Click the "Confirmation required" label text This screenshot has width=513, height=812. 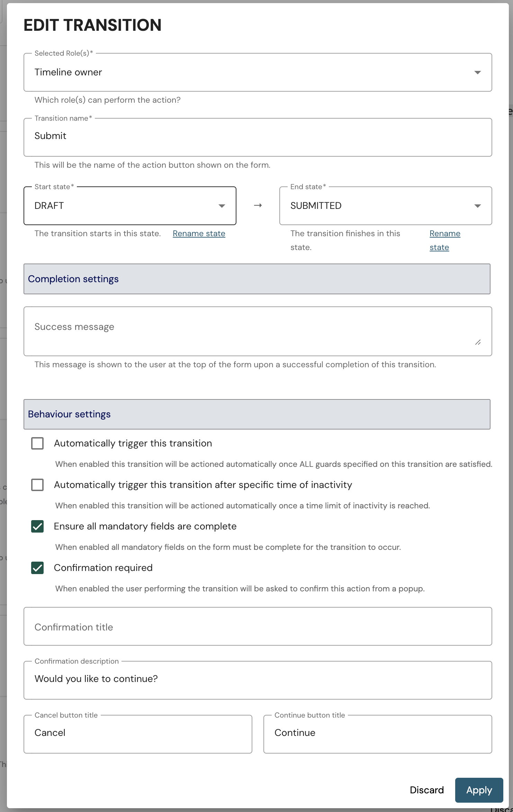(x=103, y=568)
